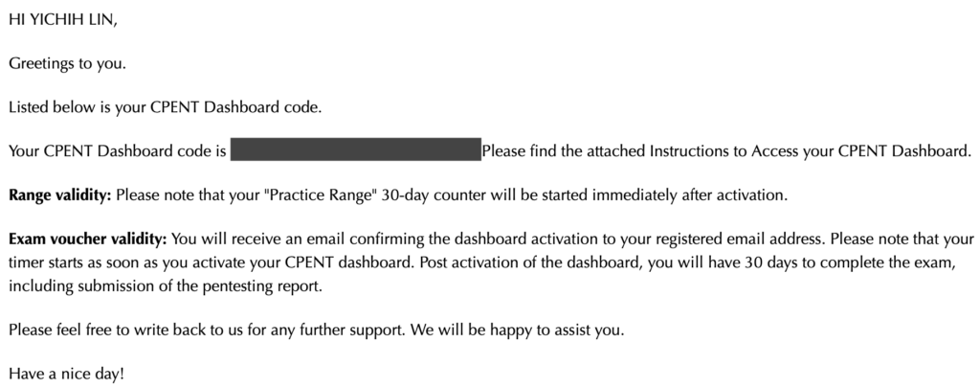
Task: Click "registered email address" text
Action: pyautogui.click(x=750, y=239)
